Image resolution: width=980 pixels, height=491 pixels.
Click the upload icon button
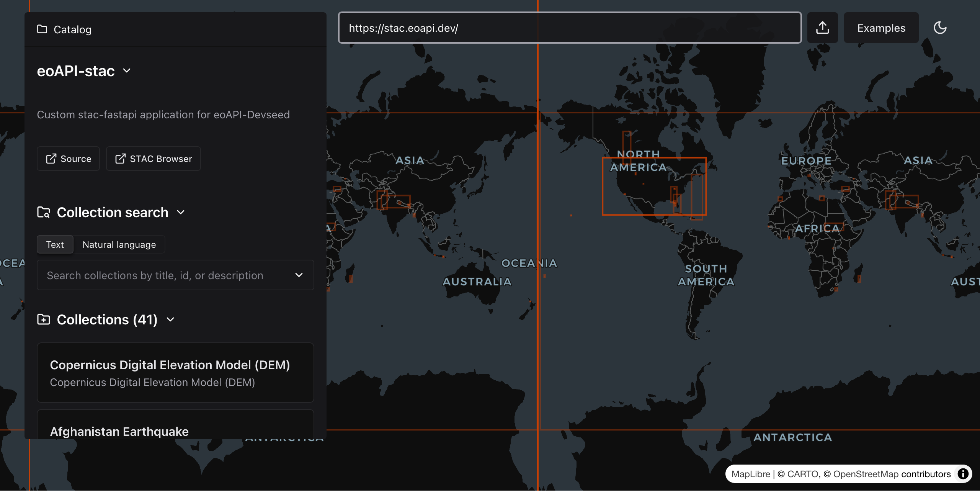(822, 28)
